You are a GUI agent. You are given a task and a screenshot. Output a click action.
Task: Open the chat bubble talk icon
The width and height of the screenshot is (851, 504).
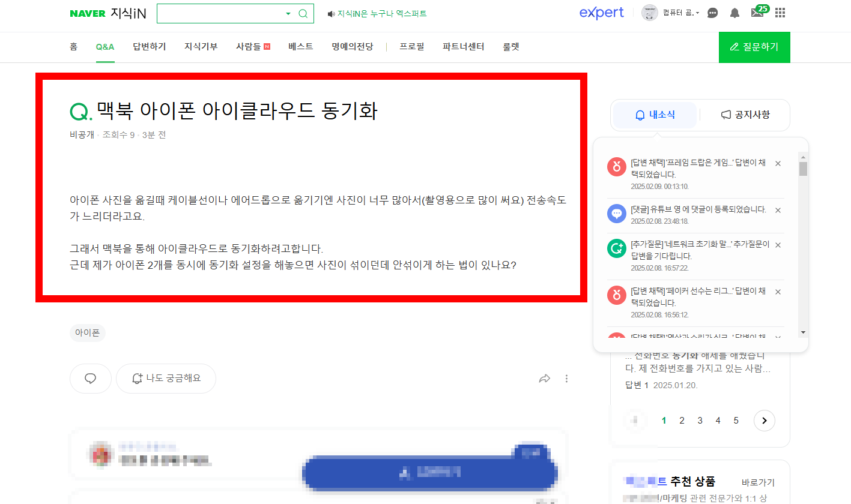pyautogui.click(x=713, y=13)
